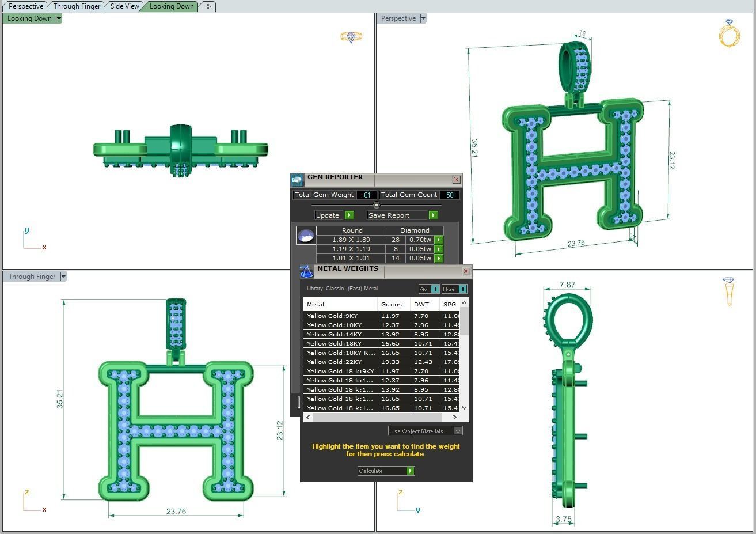
Task: Click the Save Report button
Action: click(x=398, y=215)
